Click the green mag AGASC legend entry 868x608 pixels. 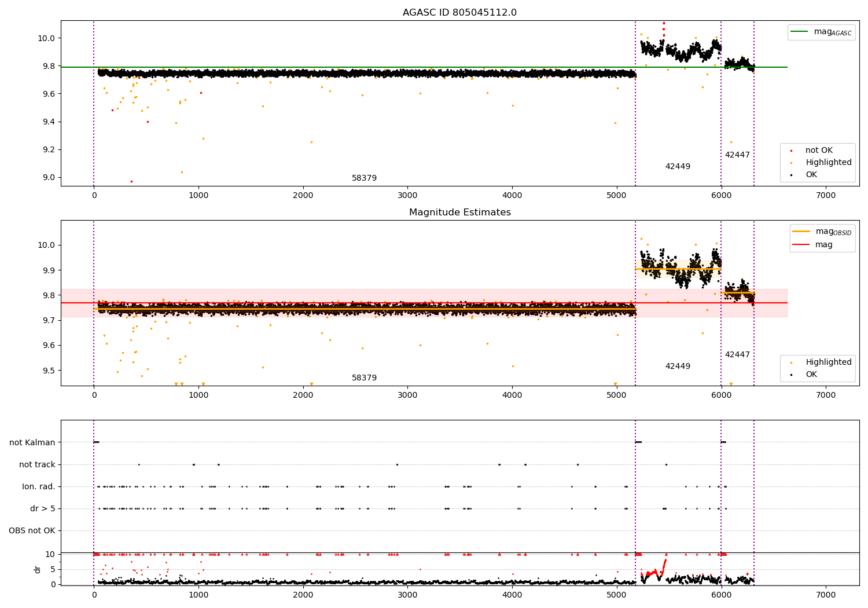pyautogui.click(x=821, y=32)
